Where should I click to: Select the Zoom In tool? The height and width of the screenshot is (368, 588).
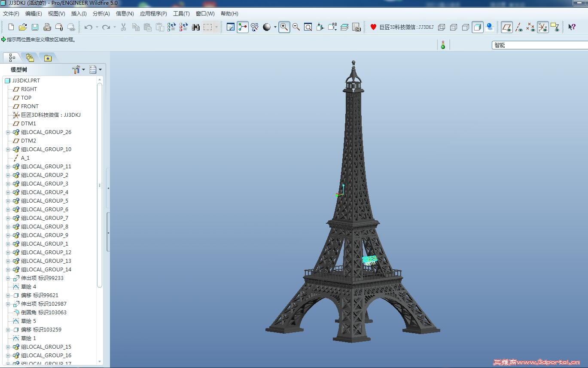(284, 27)
